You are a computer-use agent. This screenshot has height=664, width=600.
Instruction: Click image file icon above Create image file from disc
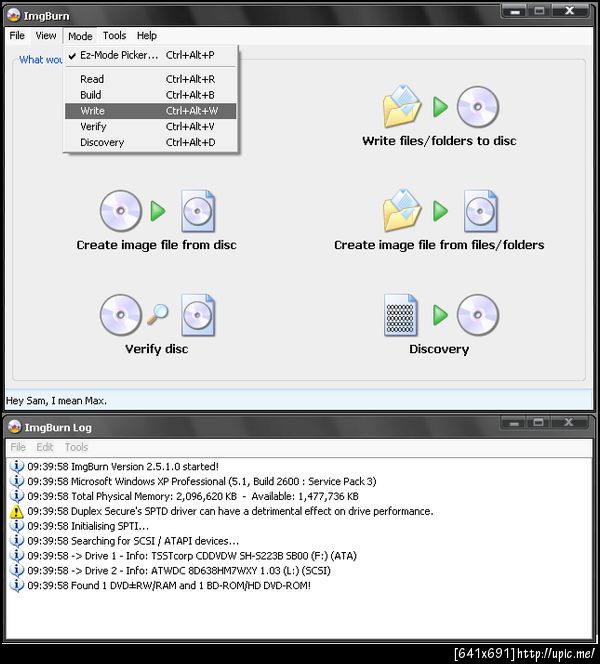(198, 210)
